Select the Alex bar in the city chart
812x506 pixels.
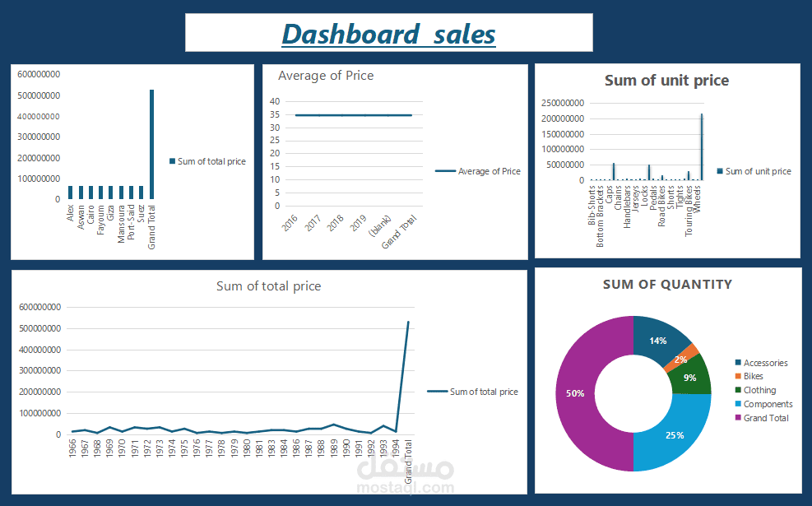click(x=71, y=193)
